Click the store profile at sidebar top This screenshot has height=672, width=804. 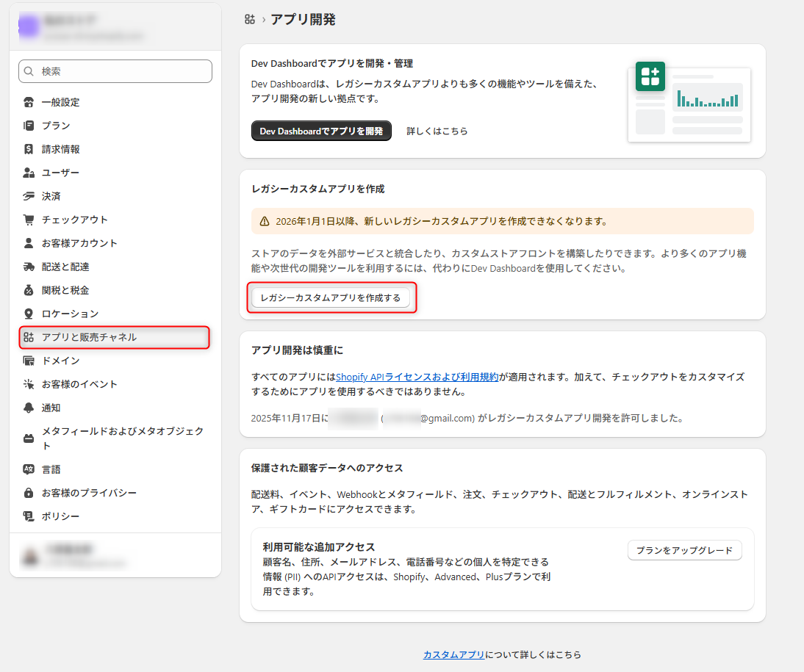115,26
